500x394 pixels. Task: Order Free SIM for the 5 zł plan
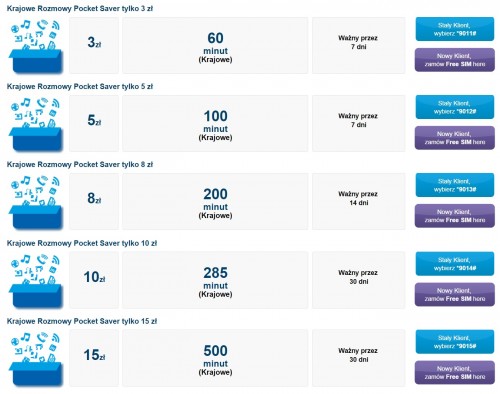(455, 138)
